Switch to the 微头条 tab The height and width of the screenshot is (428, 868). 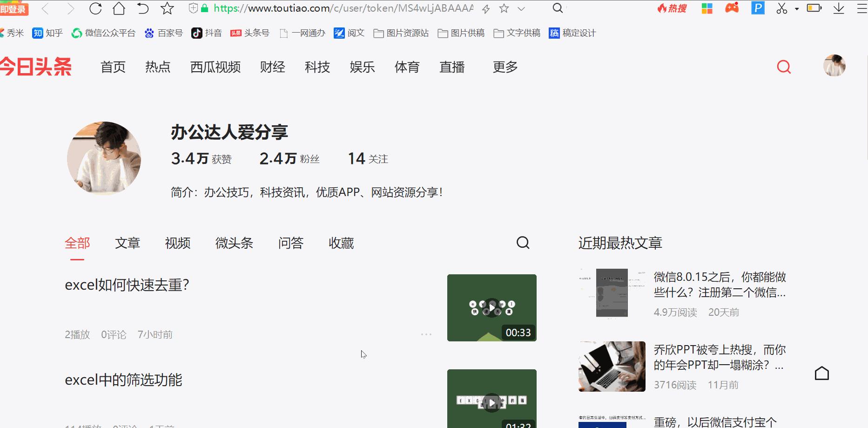[x=234, y=243]
